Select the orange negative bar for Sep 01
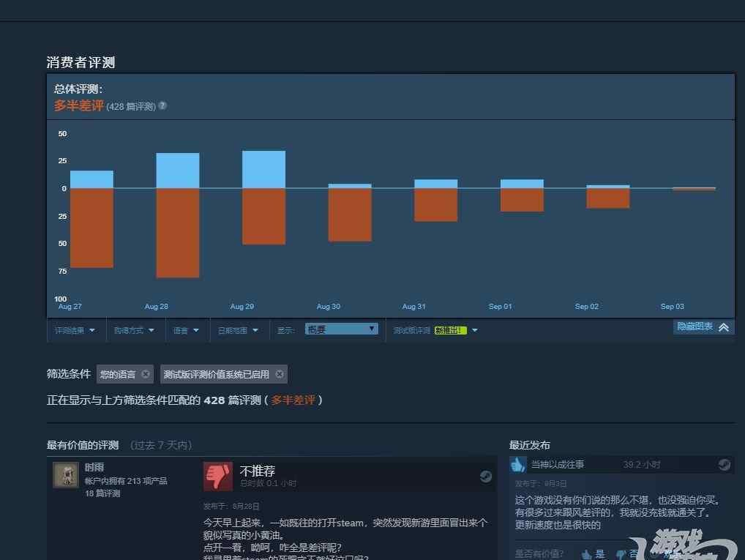745x560 pixels. pyautogui.click(x=523, y=200)
